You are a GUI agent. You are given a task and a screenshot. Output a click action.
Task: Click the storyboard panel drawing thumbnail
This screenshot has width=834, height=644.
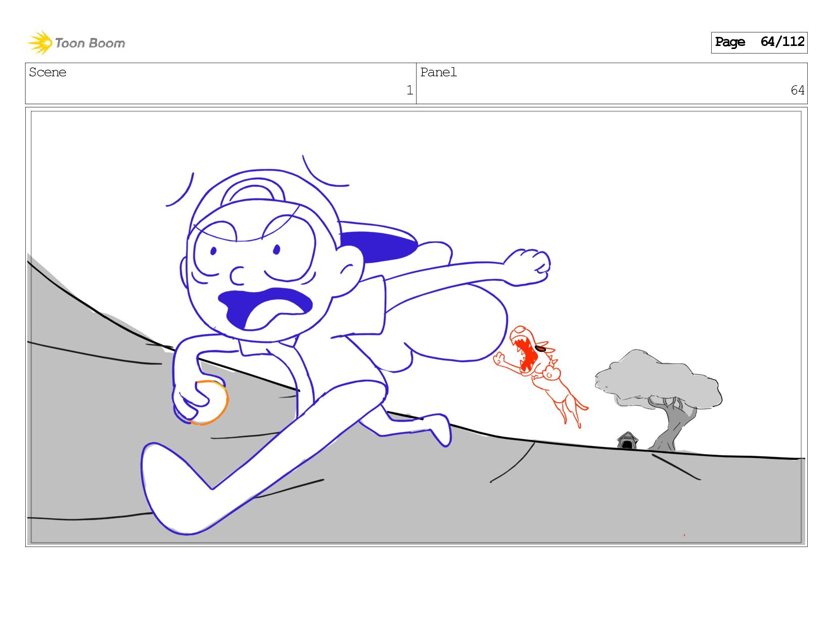[416, 327]
